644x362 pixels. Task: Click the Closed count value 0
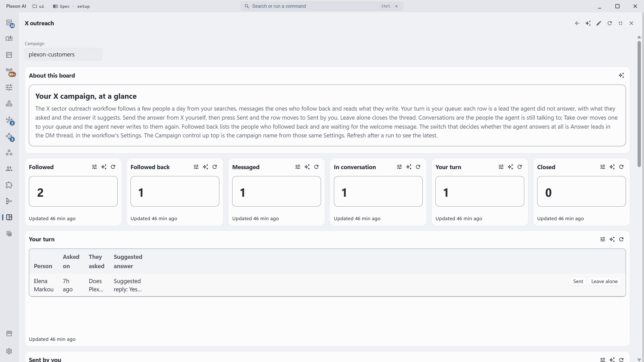point(549,193)
